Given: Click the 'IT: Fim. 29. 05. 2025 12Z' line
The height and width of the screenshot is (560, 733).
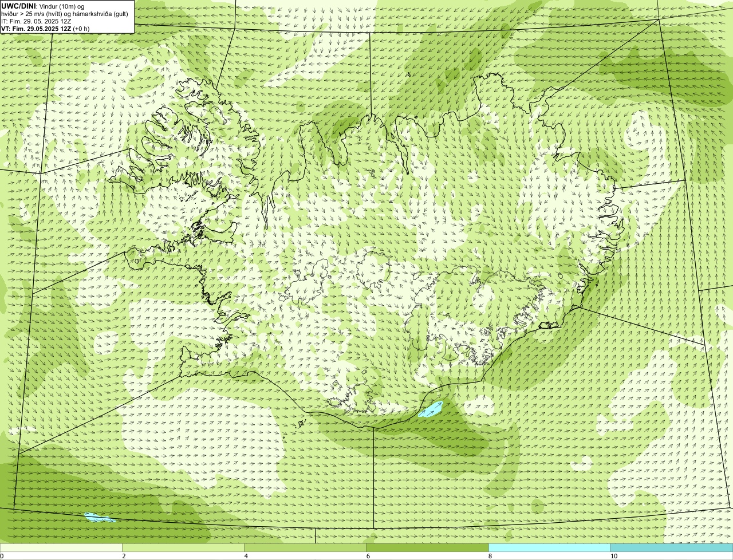Looking at the screenshot, I should coord(36,21).
